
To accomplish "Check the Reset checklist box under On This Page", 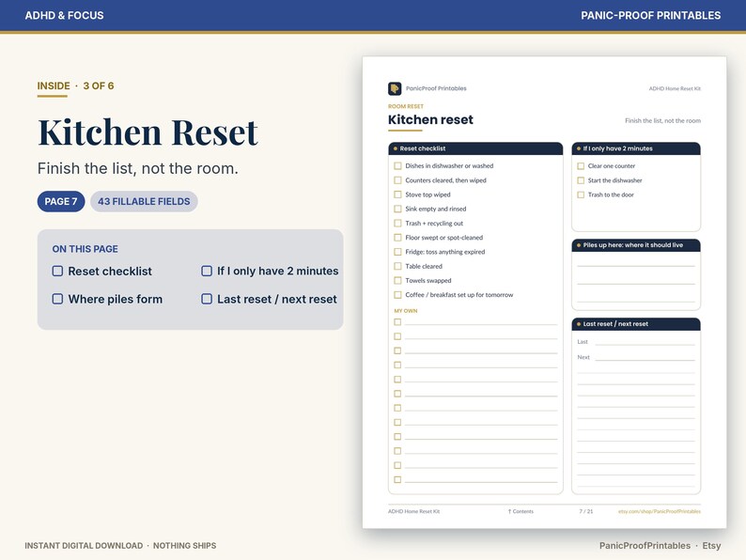I will [57, 272].
